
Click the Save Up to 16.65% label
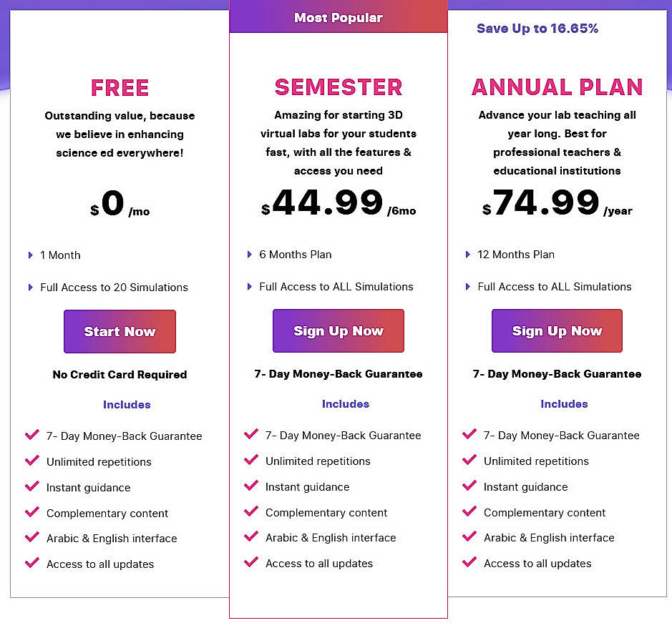[537, 28]
